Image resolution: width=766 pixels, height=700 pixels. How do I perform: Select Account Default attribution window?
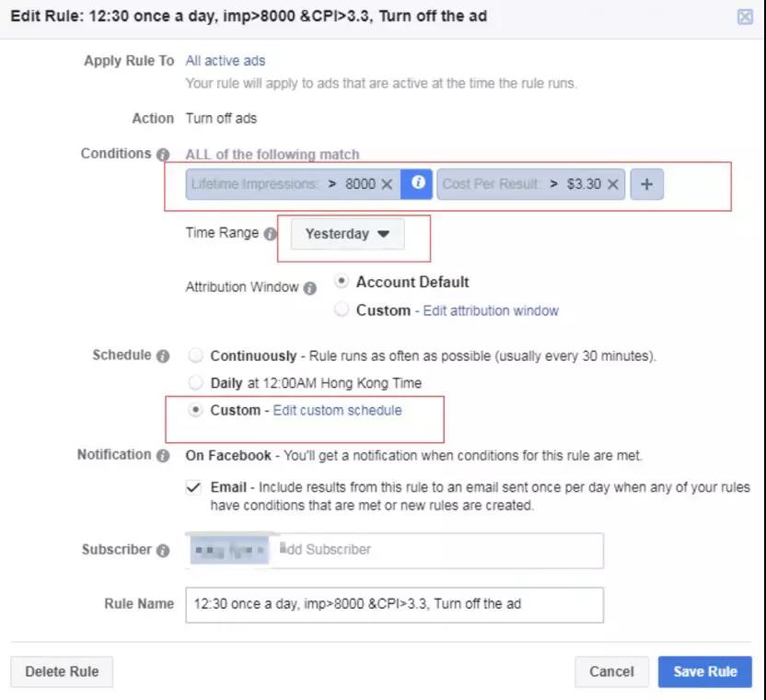342,281
